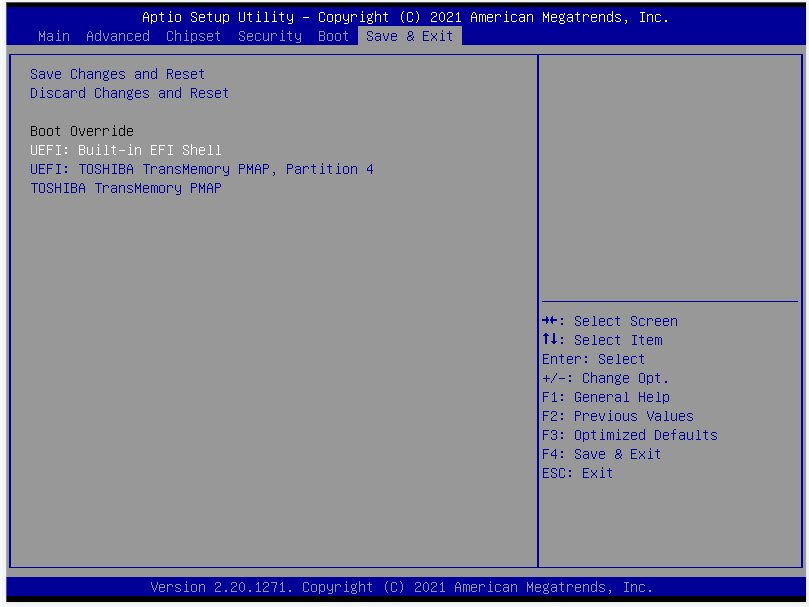Open the Boot tab
The width and height of the screenshot is (809, 607).
point(333,36)
